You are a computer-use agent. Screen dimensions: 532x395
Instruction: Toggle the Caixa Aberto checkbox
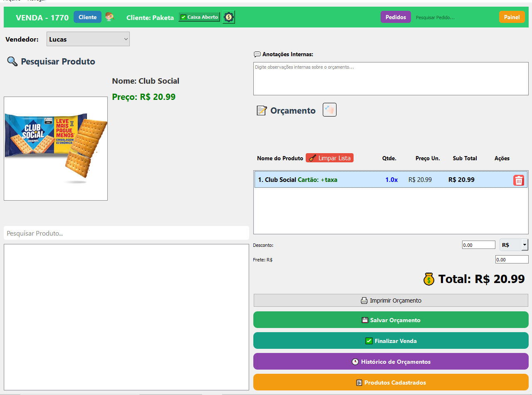pyautogui.click(x=183, y=17)
